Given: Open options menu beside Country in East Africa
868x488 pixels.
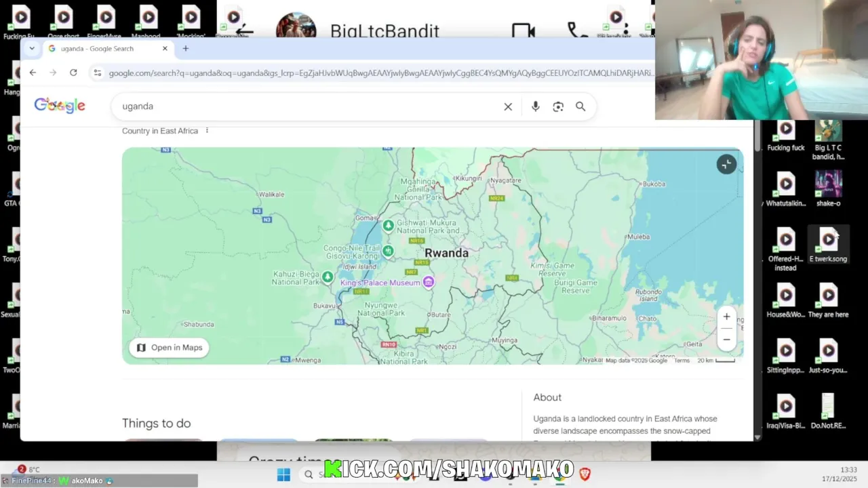Looking at the screenshot, I should (x=207, y=130).
